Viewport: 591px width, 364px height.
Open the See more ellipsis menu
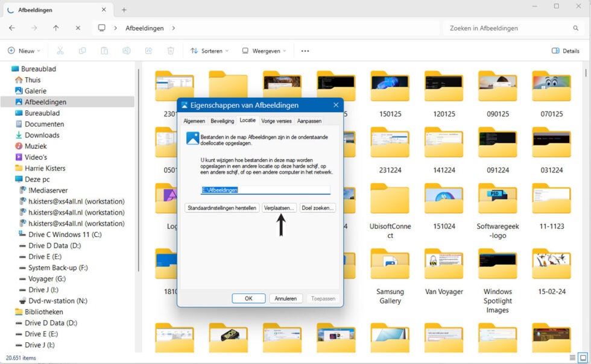[x=305, y=51]
